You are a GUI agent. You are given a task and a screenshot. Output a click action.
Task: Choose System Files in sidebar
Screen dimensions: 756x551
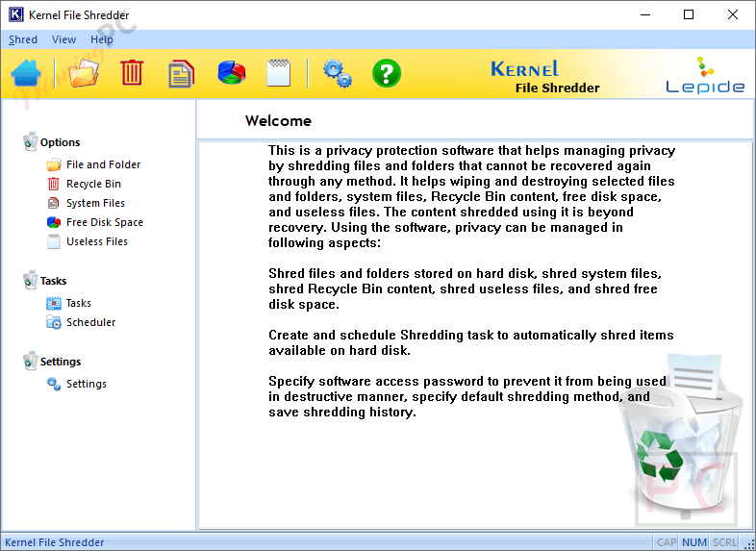pos(95,203)
